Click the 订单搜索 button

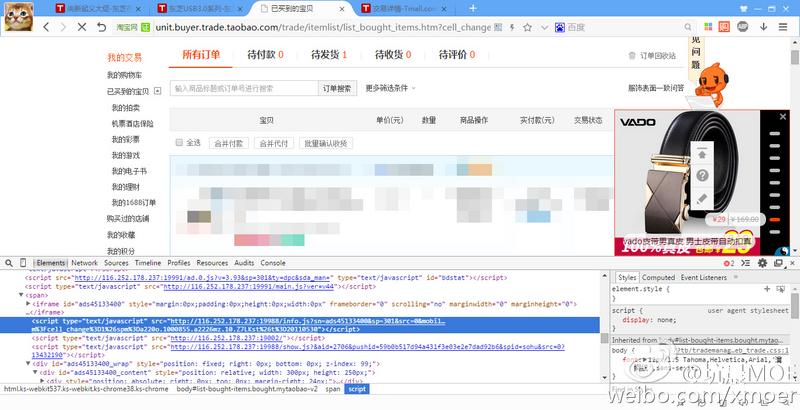[337, 88]
